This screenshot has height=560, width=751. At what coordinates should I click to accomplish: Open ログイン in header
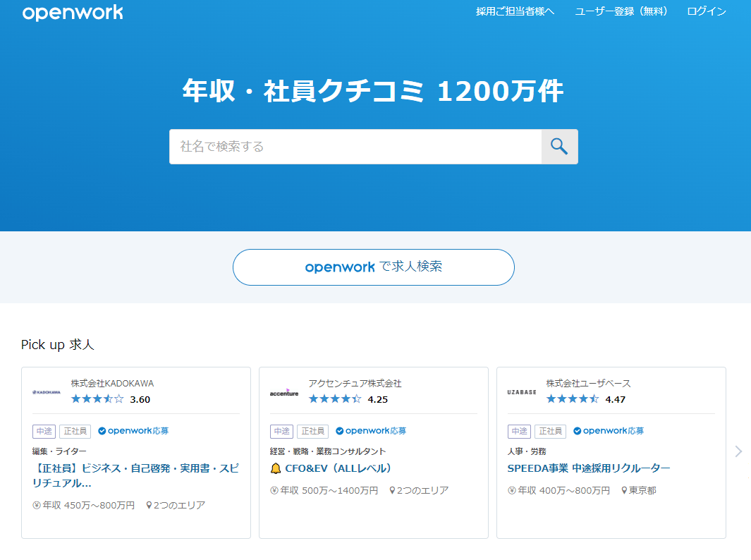707,11
